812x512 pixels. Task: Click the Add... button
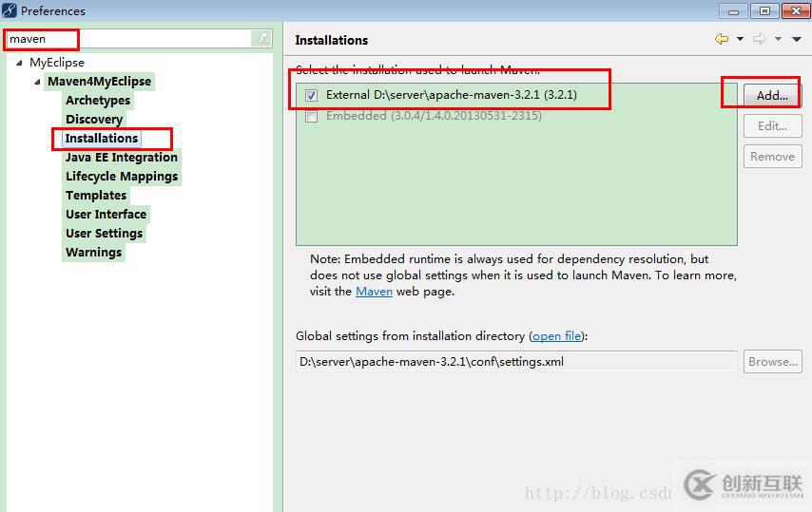[x=772, y=95]
